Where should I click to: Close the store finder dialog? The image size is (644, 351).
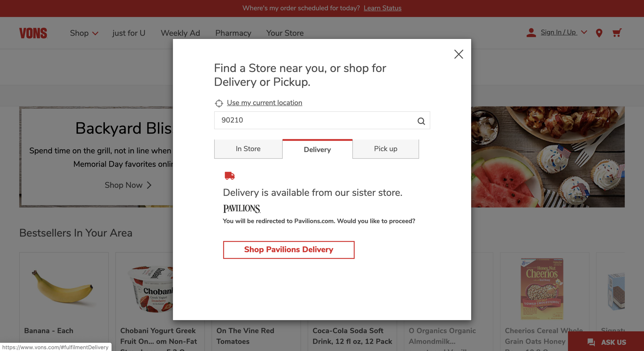458,54
